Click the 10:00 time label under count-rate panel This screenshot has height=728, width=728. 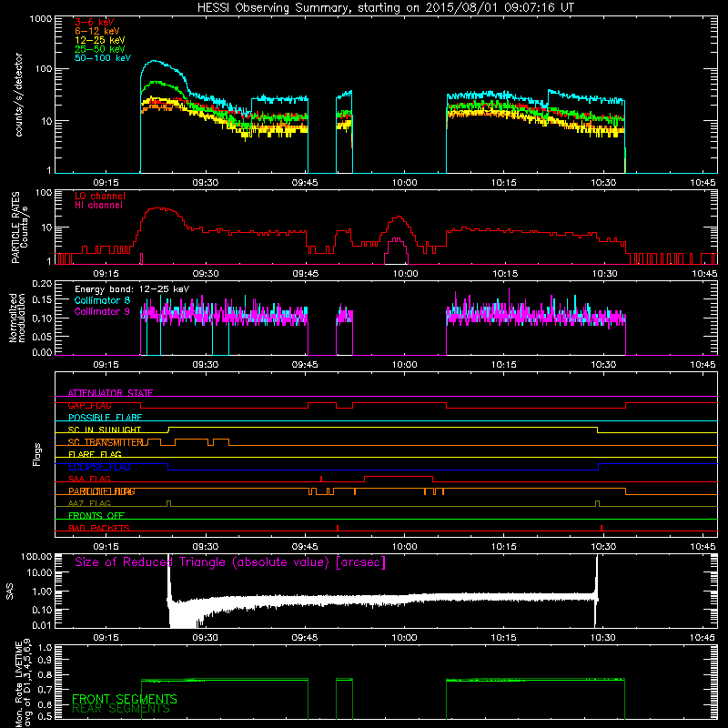(404, 183)
